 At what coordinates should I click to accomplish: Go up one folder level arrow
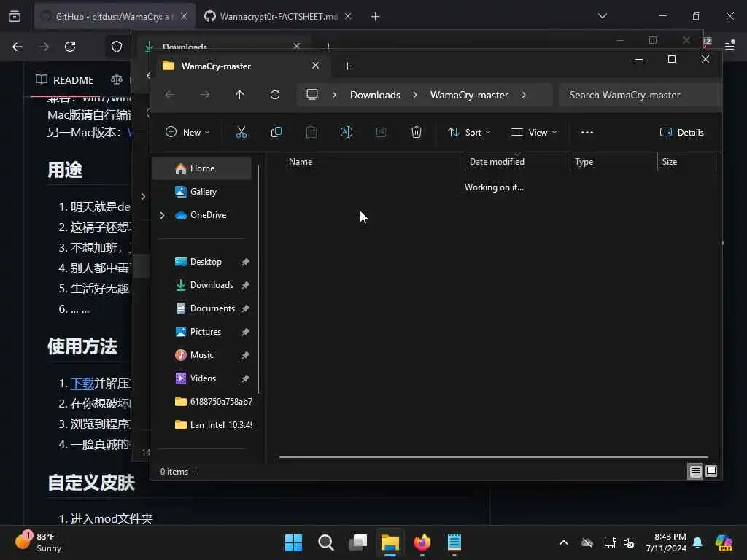pos(239,95)
